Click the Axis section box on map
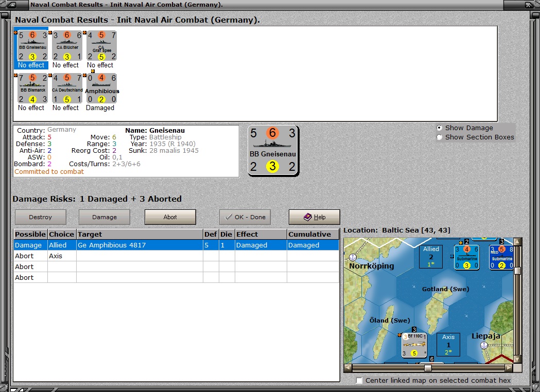540x392 pixels. coord(448,345)
